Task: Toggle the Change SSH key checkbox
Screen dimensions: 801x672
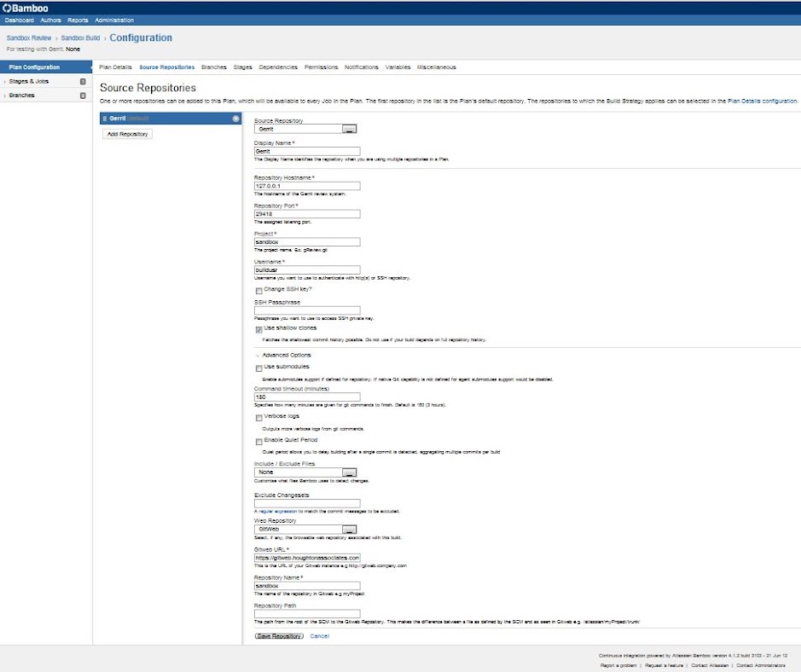Action: point(259,291)
